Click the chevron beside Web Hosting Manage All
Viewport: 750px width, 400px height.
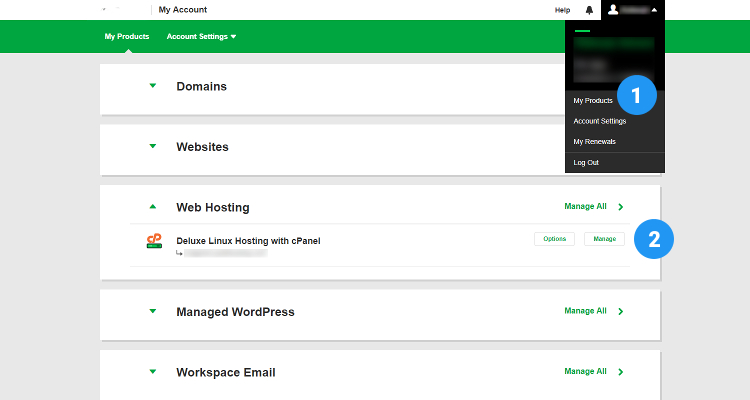tap(621, 207)
